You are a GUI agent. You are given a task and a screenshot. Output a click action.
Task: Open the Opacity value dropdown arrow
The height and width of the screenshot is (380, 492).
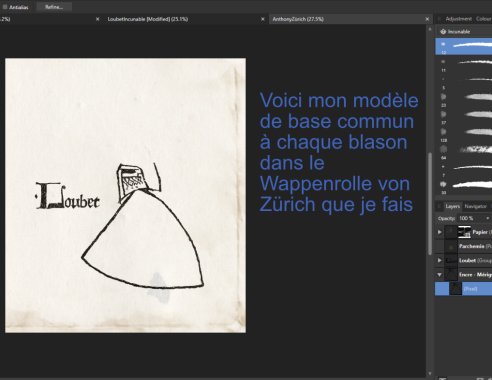click(487, 218)
